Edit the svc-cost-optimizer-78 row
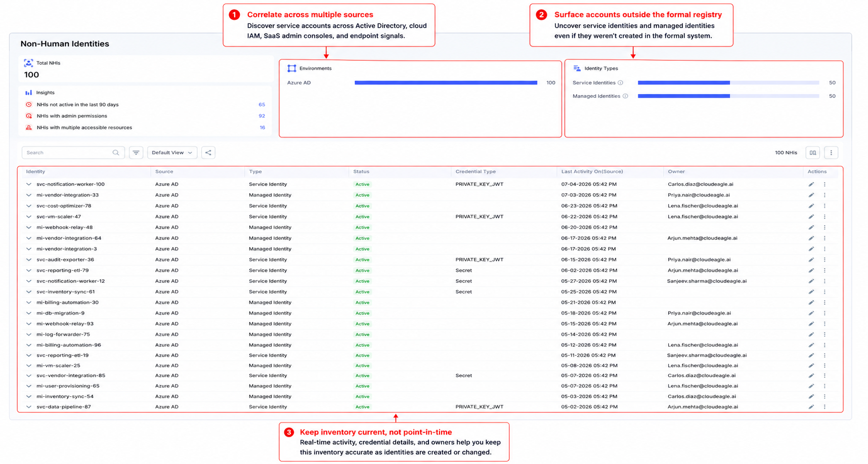 tap(811, 206)
